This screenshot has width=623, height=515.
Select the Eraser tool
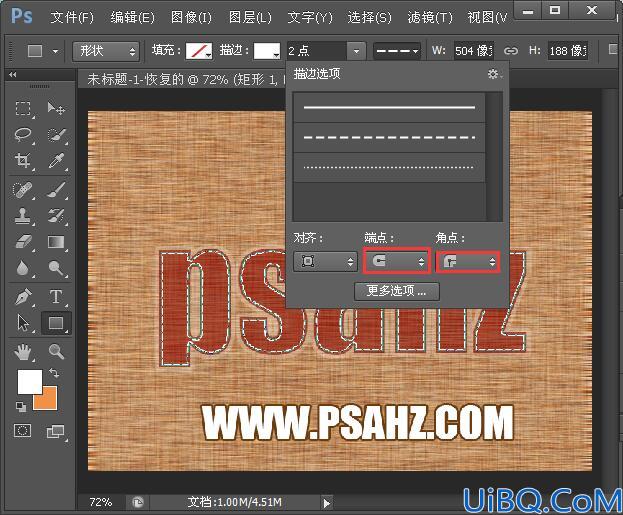click(x=23, y=242)
